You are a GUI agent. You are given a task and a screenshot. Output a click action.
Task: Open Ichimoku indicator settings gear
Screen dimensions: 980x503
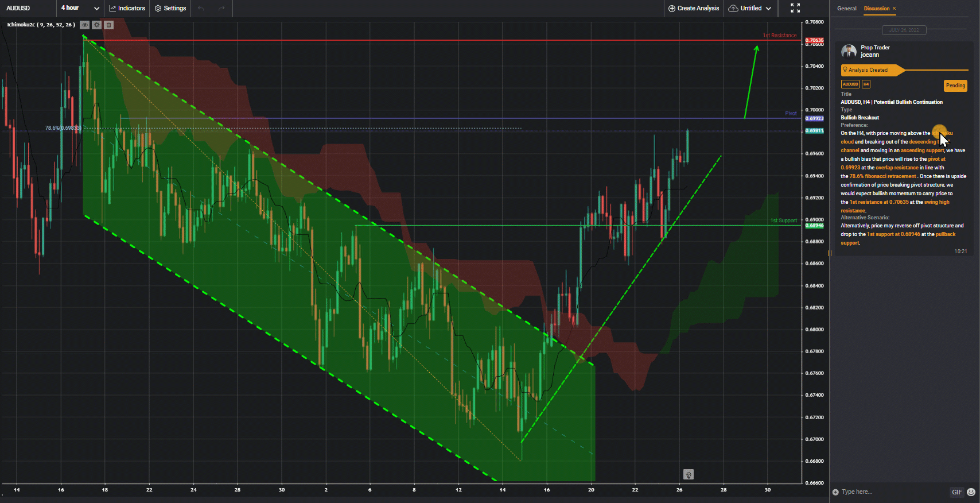[x=97, y=25]
